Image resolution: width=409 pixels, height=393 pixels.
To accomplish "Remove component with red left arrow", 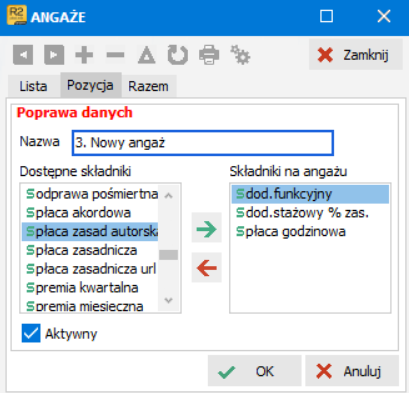I will [x=206, y=268].
